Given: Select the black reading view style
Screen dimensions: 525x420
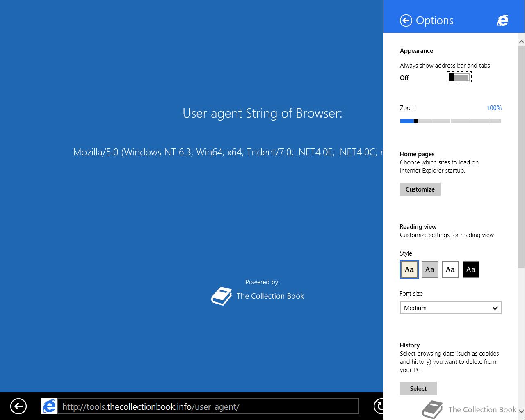Looking at the screenshot, I should (x=471, y=269).
